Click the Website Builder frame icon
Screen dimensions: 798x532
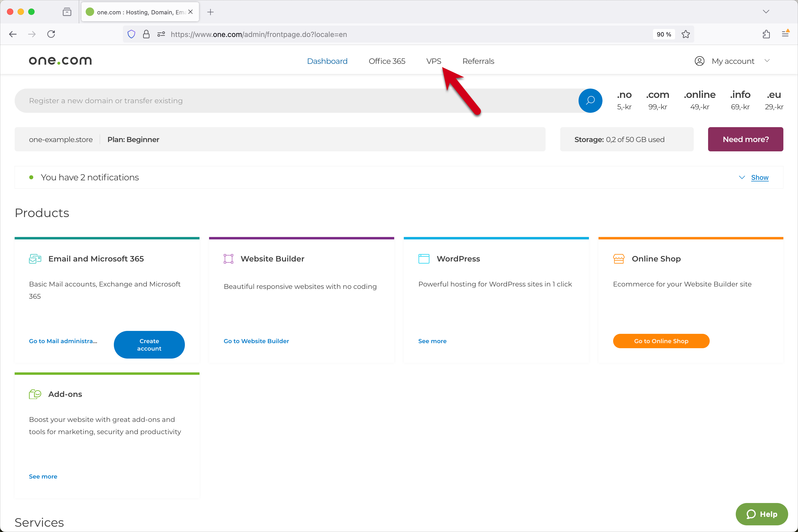(x=228, y=259)
